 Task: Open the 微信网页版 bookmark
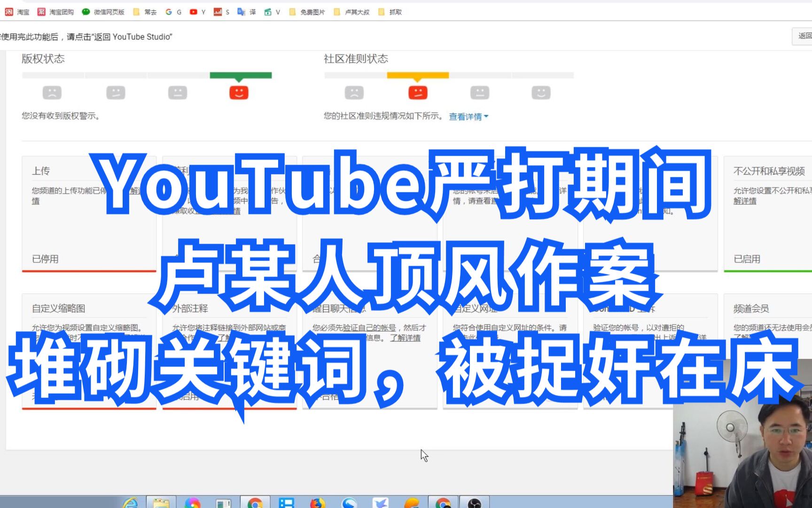(103, 12)
